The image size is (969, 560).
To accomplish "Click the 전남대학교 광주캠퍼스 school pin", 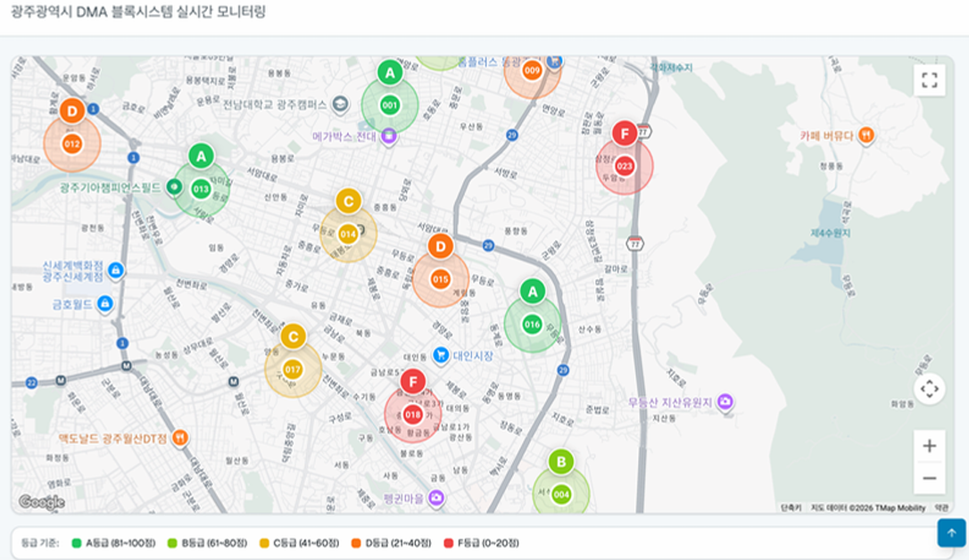I will click(339, 103).
